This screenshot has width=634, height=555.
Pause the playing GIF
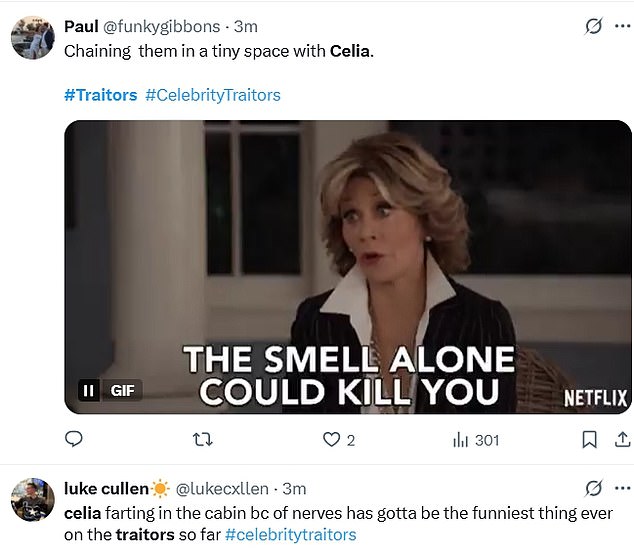pyautogui.click(x=89, y=391)
